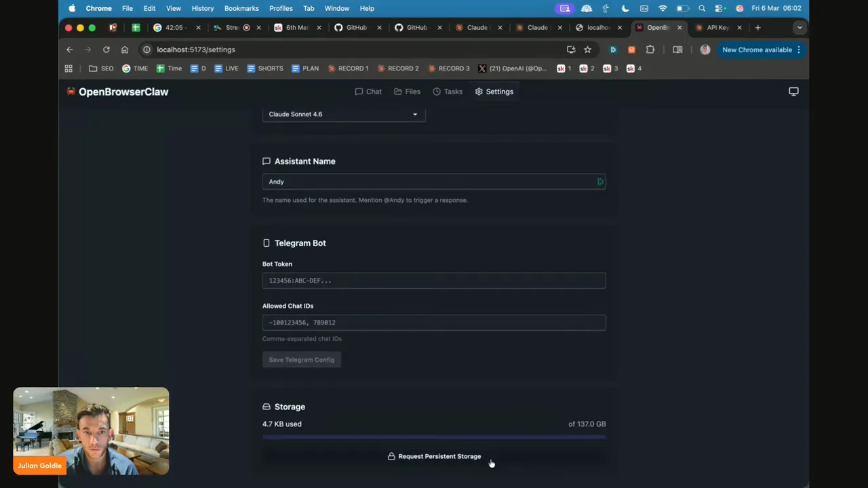Switch to the Files tab
Screen dimensions: 868x488
coord(407,91)
